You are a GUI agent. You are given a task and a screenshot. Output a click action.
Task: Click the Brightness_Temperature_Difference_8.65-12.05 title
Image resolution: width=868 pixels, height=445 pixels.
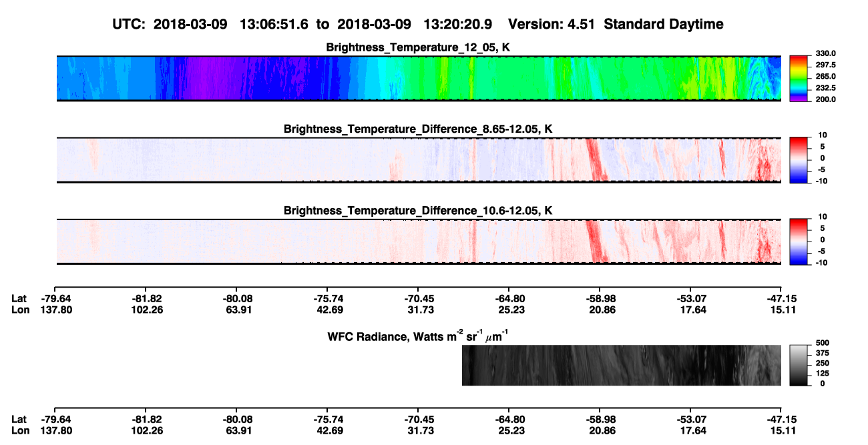tap(418, 129)
